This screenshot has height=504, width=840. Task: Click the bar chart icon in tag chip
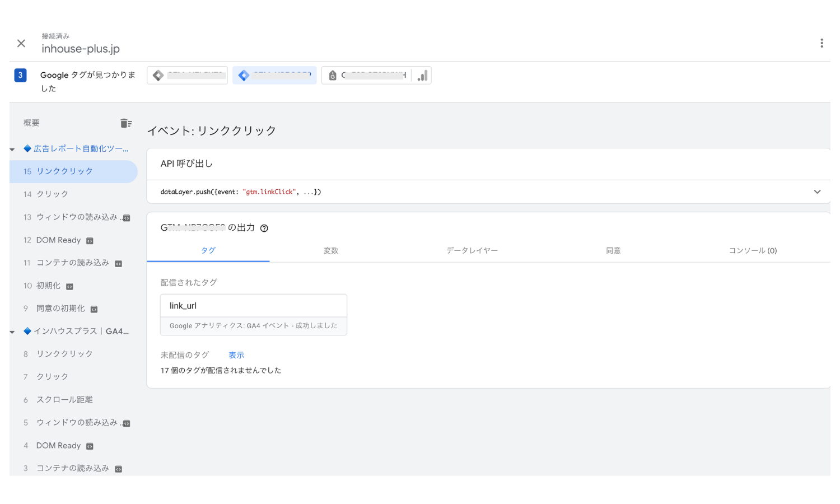click(422, 75)
